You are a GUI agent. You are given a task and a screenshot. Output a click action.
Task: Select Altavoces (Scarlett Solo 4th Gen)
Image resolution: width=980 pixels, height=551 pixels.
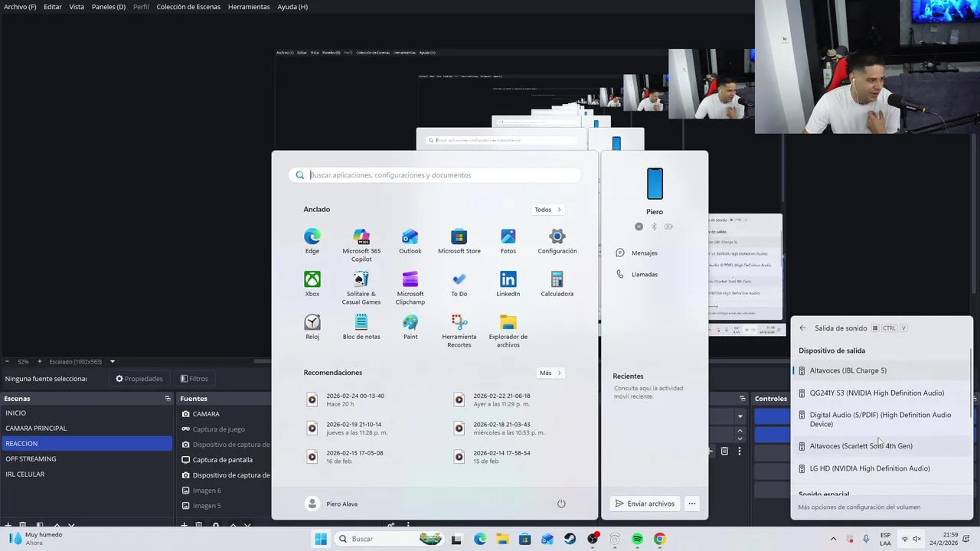(x=880, y=445)
